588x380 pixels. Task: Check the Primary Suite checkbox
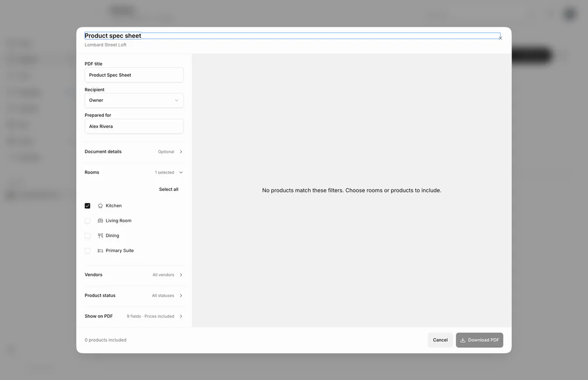88,251
